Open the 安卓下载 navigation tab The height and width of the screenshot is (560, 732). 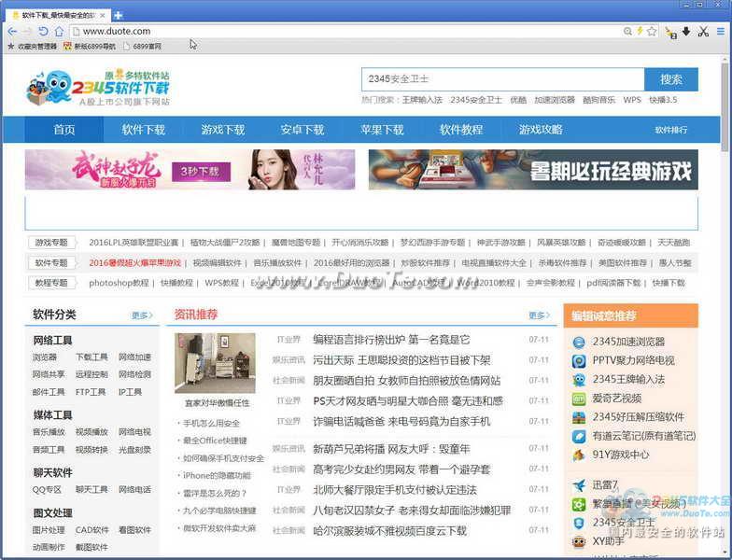tap(303, 129)
